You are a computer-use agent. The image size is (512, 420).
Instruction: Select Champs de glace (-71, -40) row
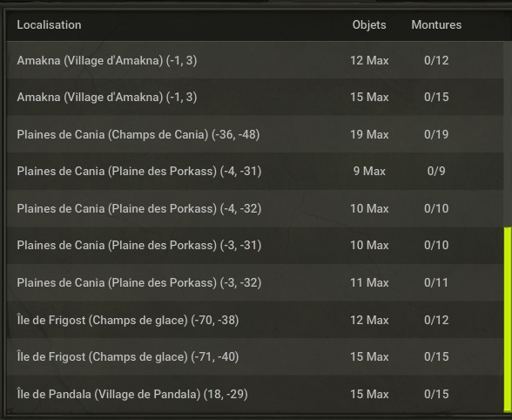[x=254, y=356]
